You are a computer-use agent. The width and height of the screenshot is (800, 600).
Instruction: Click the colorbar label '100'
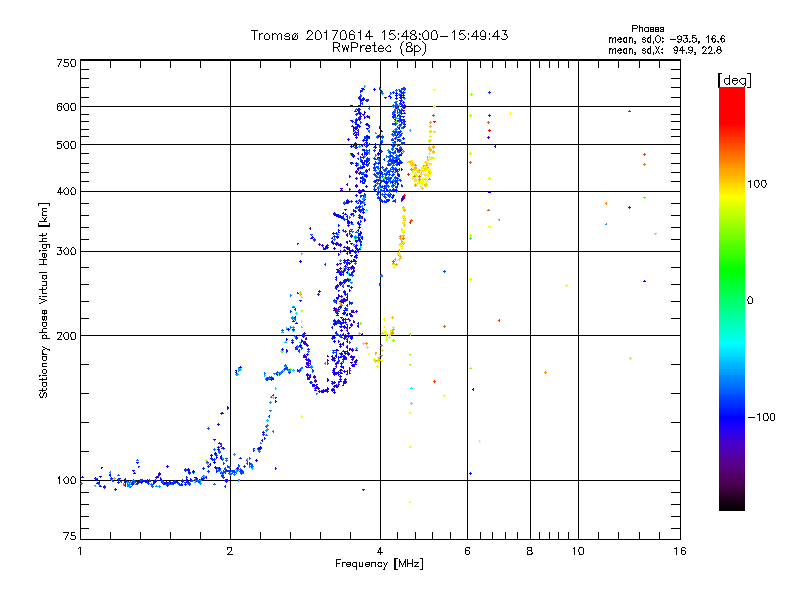coord(757,184)
